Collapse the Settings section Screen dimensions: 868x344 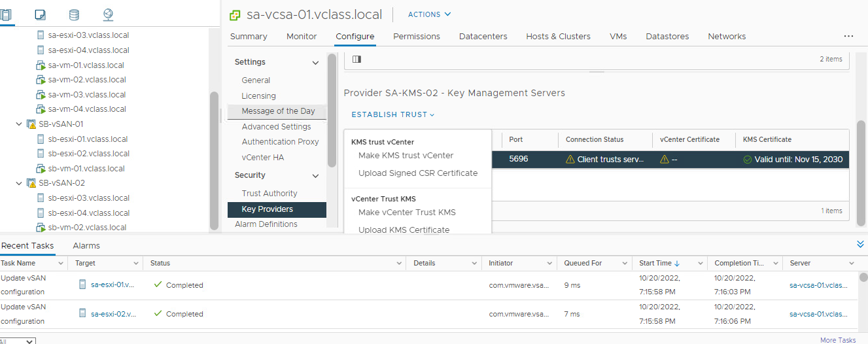[x=315, y=63]
